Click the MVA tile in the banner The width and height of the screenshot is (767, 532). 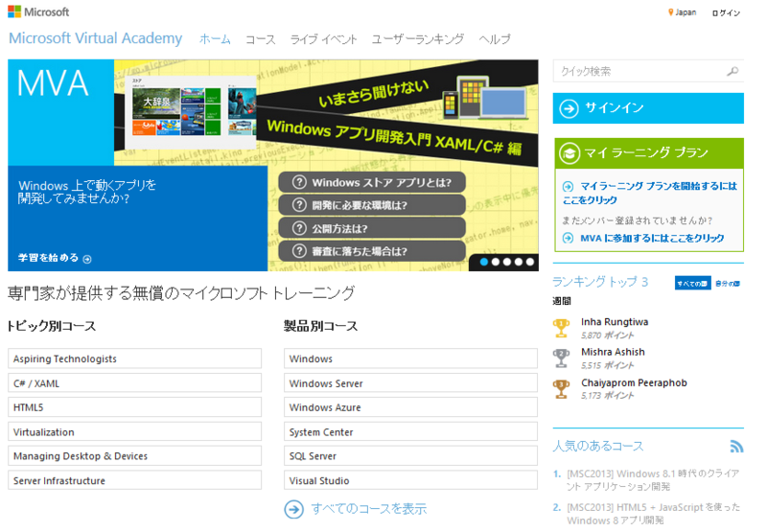(x=60, y=112)
